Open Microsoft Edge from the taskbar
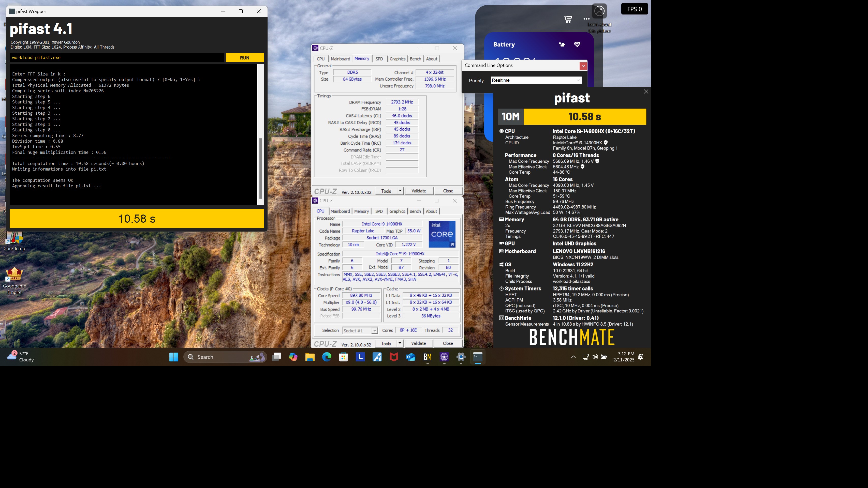 pos(327,357)
